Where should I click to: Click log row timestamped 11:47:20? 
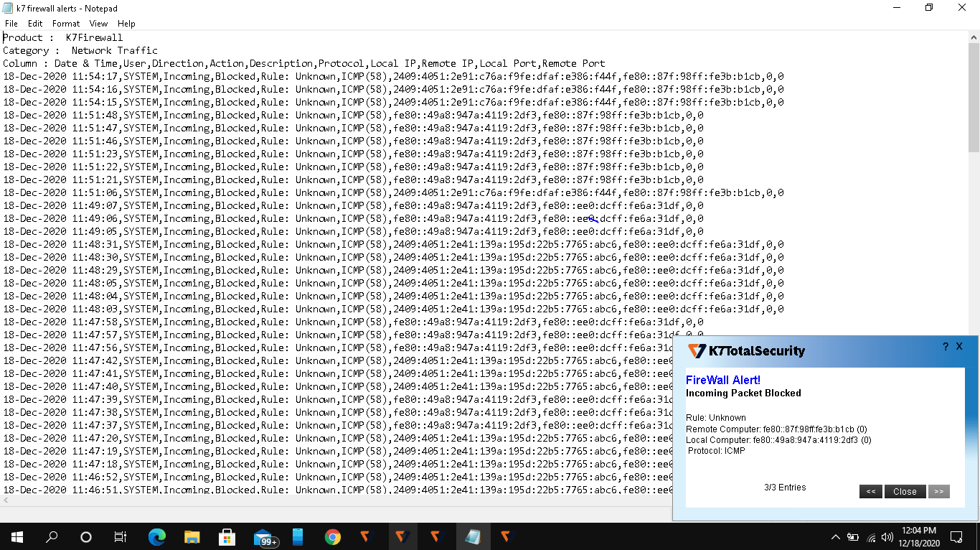[337, 438]
